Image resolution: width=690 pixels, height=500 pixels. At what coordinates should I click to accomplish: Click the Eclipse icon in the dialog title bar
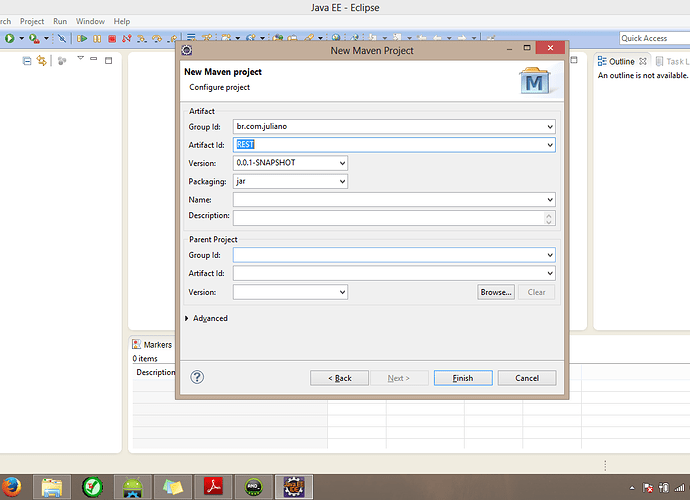click(187, 50)
